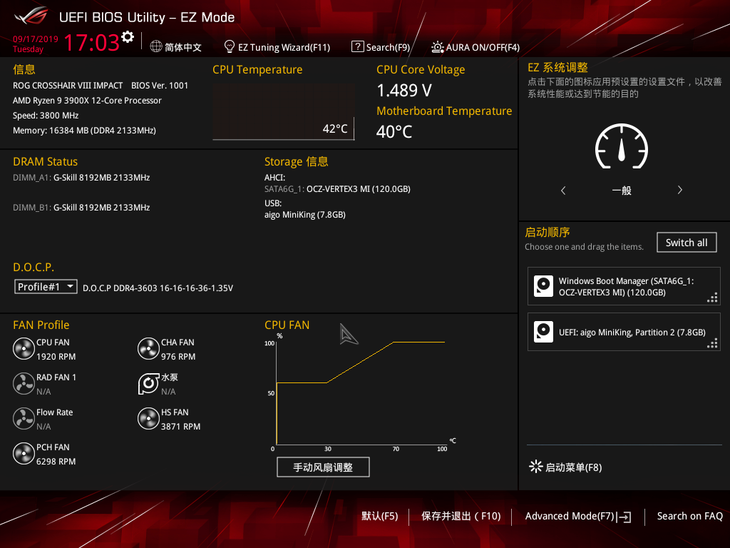
Task: Click the Switch all button
Action: click(x=687, y=243)
